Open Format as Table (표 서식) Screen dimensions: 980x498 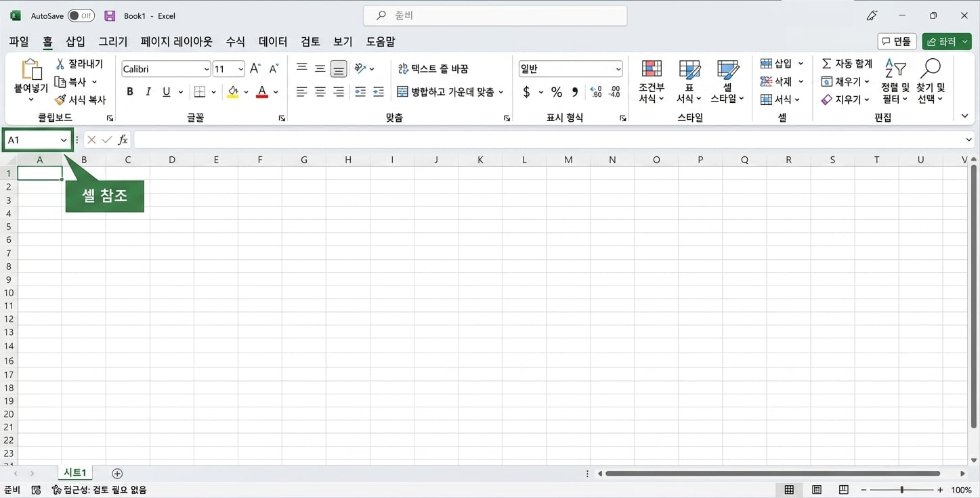(689, 82)
